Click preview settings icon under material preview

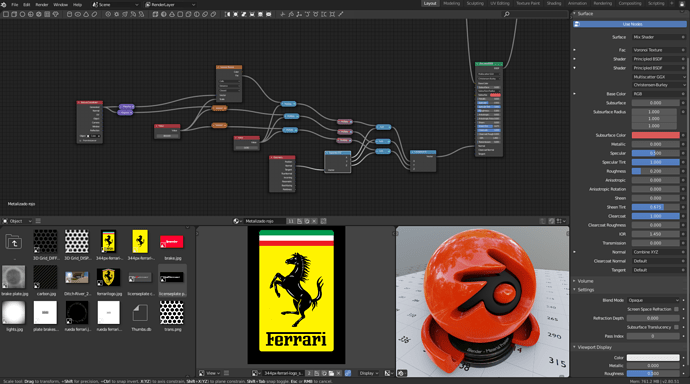pos(401,373)
